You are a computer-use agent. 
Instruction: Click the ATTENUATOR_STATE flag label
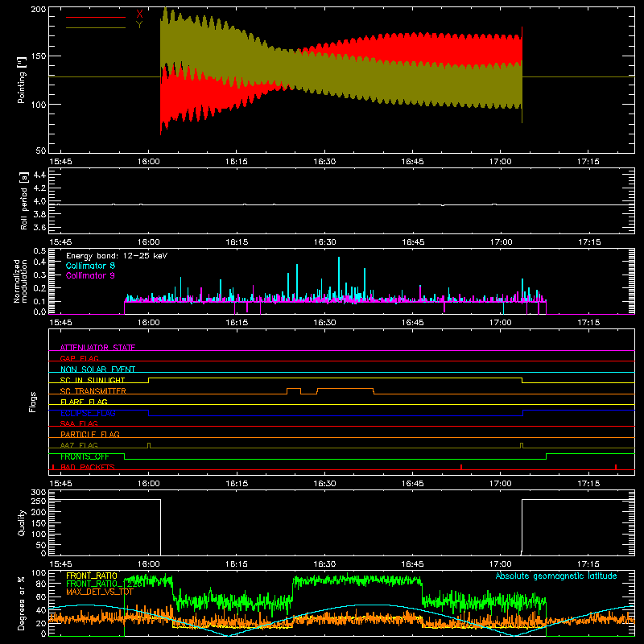pyautogui.click(x=97, y=348)
